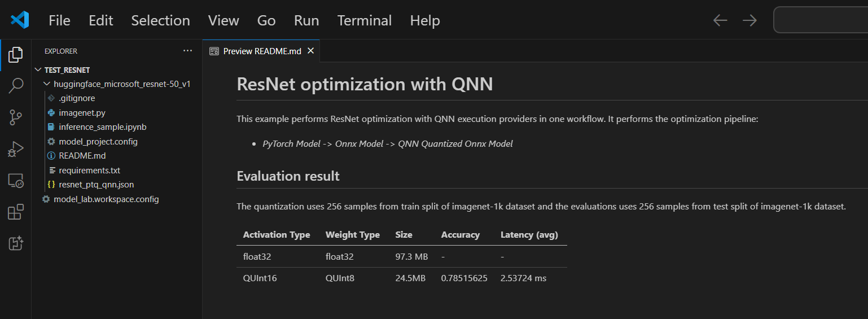Click the VS Code logo icon
Image resolution: width=868 pixels, height=319 pixels.
click(20, 20)
